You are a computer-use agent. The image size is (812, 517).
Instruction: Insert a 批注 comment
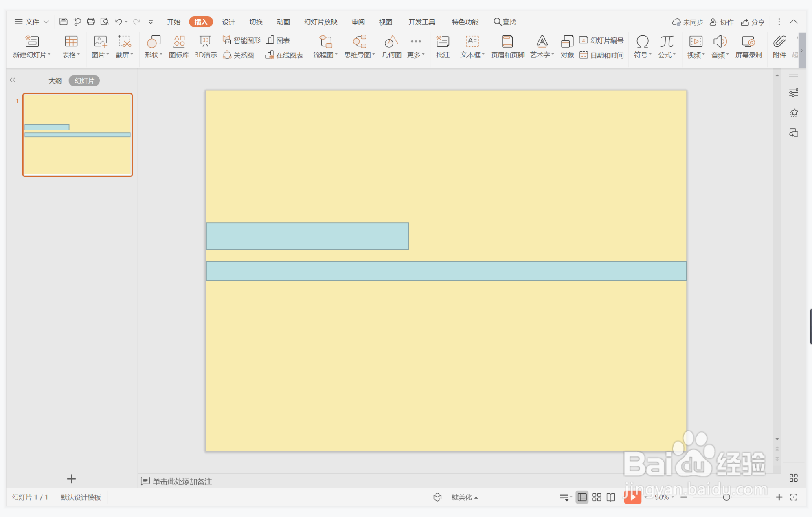coord(443,46)
